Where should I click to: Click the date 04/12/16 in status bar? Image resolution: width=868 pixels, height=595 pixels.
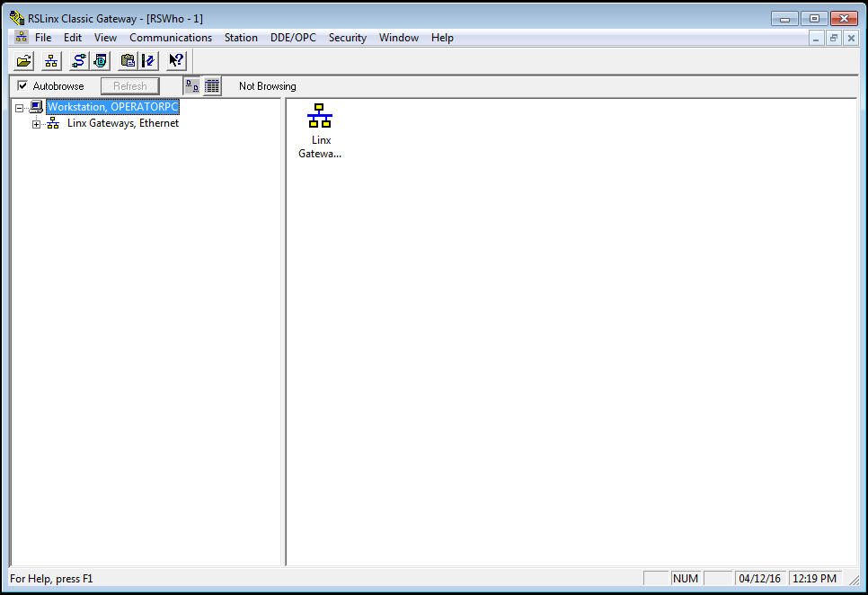[759, 579]
